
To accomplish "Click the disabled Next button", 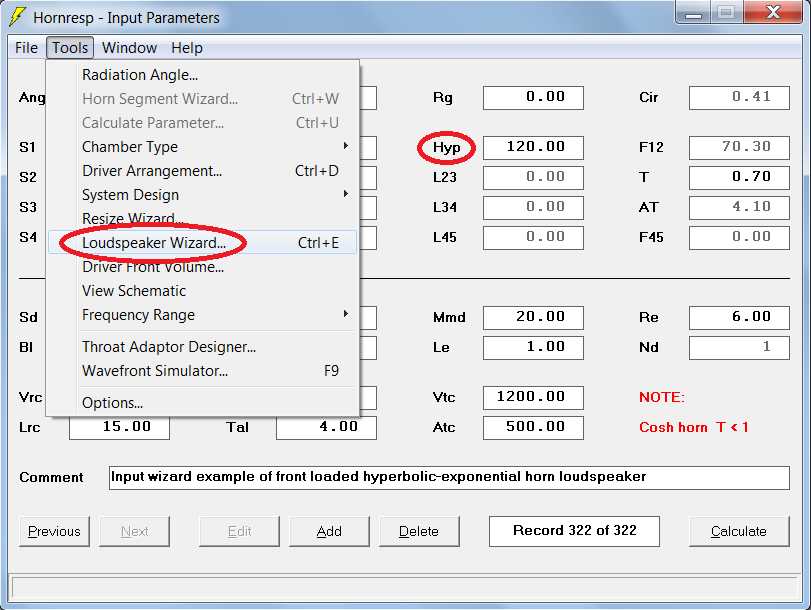I will (x=134, y=531).
